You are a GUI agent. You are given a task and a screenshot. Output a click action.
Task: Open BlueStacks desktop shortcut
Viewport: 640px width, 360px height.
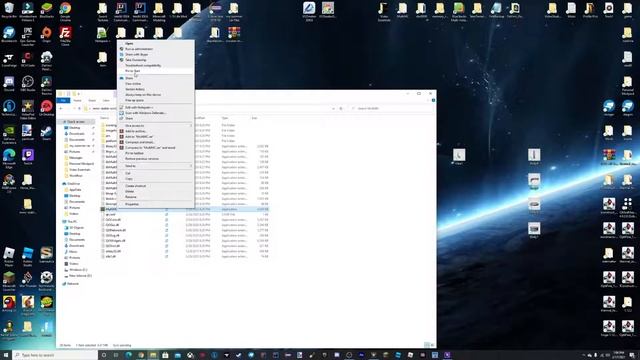click(x=47, y=10)
